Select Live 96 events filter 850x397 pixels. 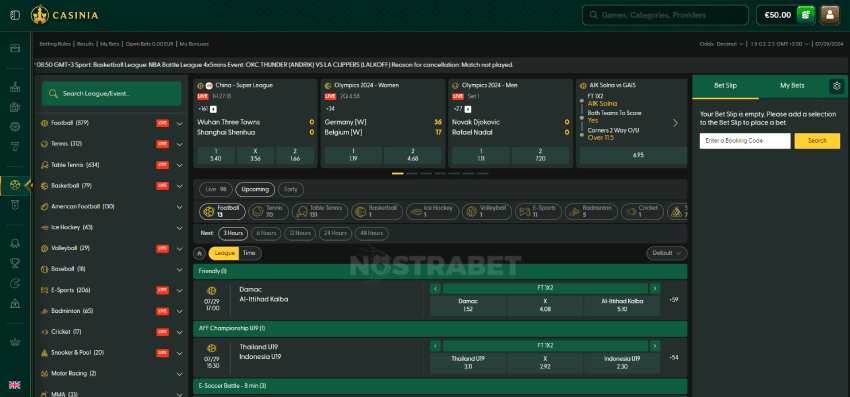coord(216,189)
